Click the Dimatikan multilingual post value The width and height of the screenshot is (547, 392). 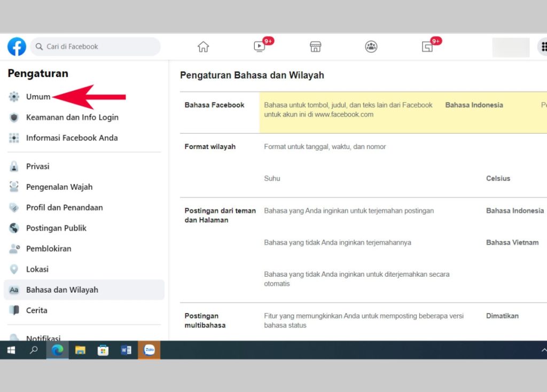502,316
